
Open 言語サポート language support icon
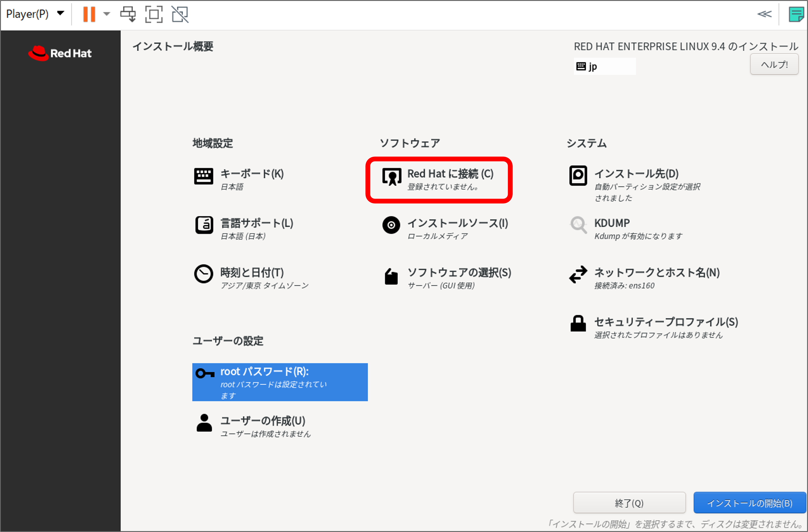204,225
